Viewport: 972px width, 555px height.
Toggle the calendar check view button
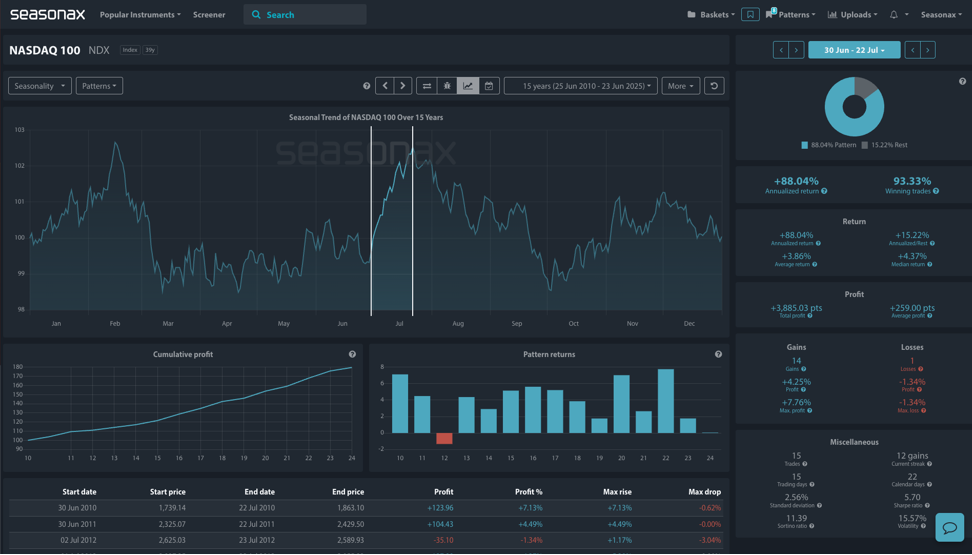[489, 86]
